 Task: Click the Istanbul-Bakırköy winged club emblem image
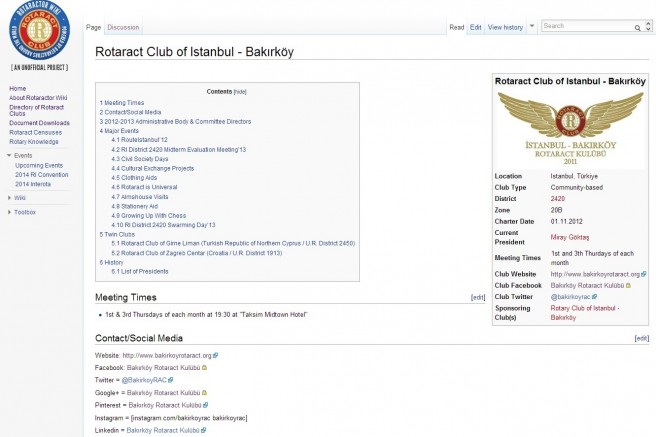570,128
